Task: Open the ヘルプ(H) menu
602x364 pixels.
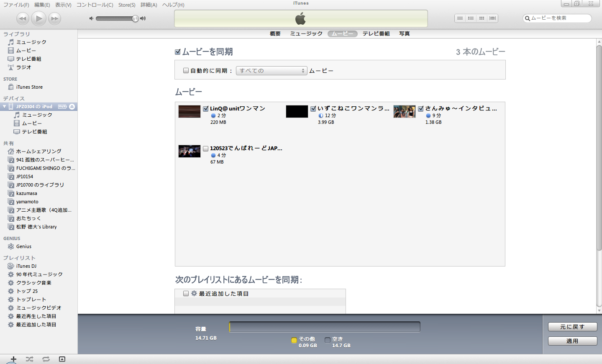Action: click(173, 5)
